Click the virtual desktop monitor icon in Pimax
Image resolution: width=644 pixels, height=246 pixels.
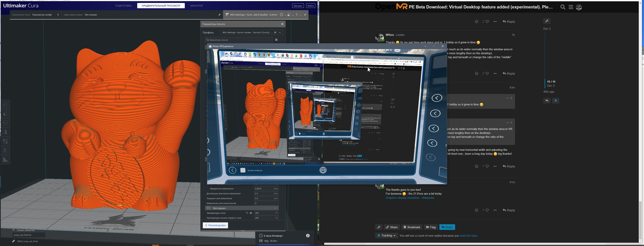point(323,170)
